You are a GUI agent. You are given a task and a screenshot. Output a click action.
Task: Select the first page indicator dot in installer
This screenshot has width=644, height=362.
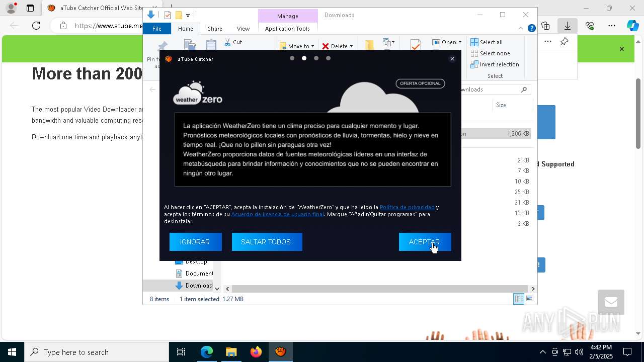292,58
